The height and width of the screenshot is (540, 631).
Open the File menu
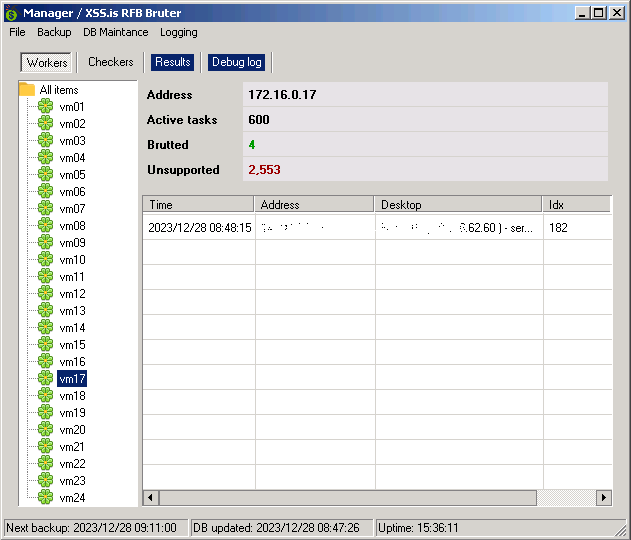(x=17, y=32)
